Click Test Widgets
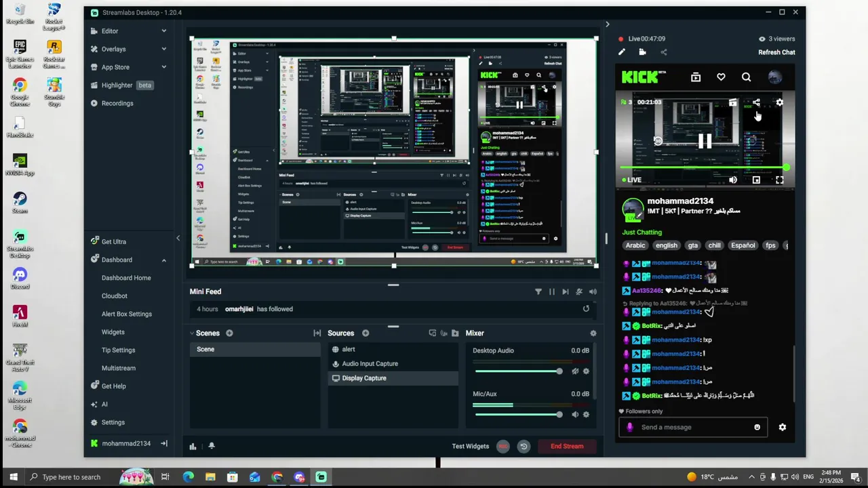 [471, 446]
